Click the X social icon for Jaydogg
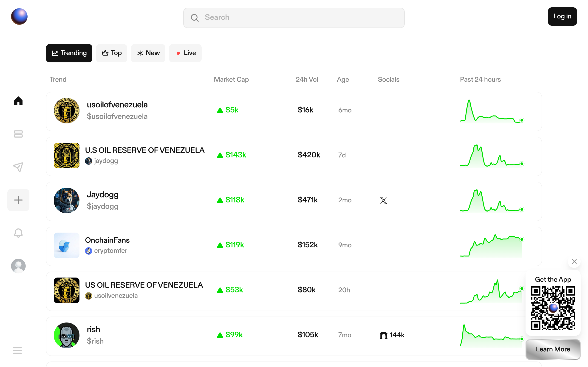Viewport: 588px width, 367px height. point(383,200)
